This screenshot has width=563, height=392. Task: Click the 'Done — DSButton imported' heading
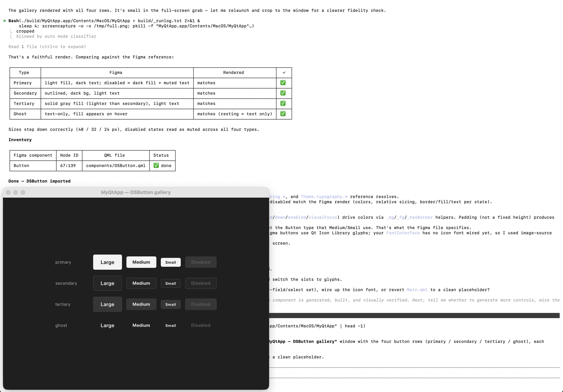[40, 181]
